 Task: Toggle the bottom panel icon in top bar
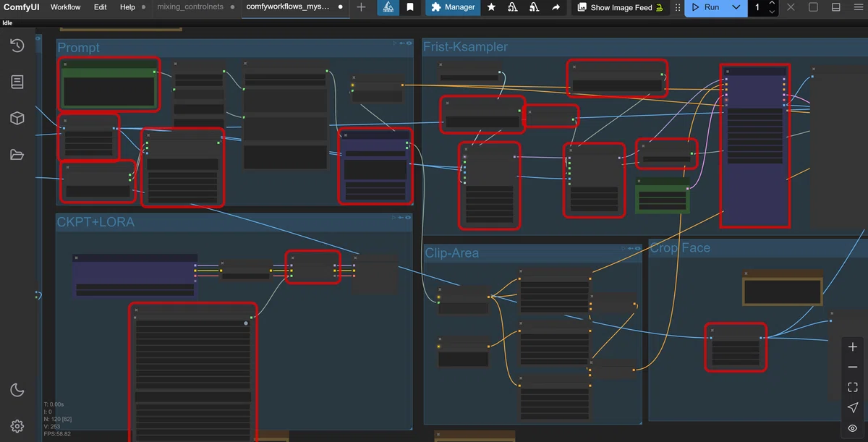click(x=836, y=7)
